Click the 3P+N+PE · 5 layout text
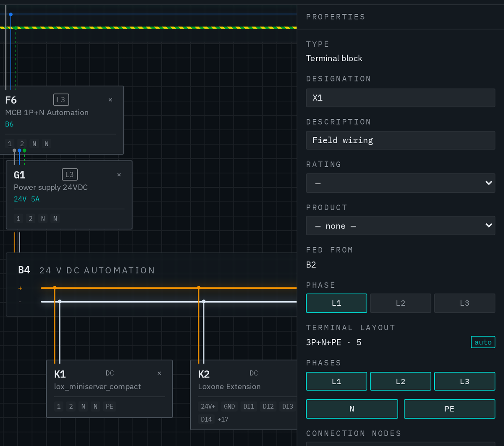This screenshot has width=504, height=446. pyautogui.click(x=333, y=342)
